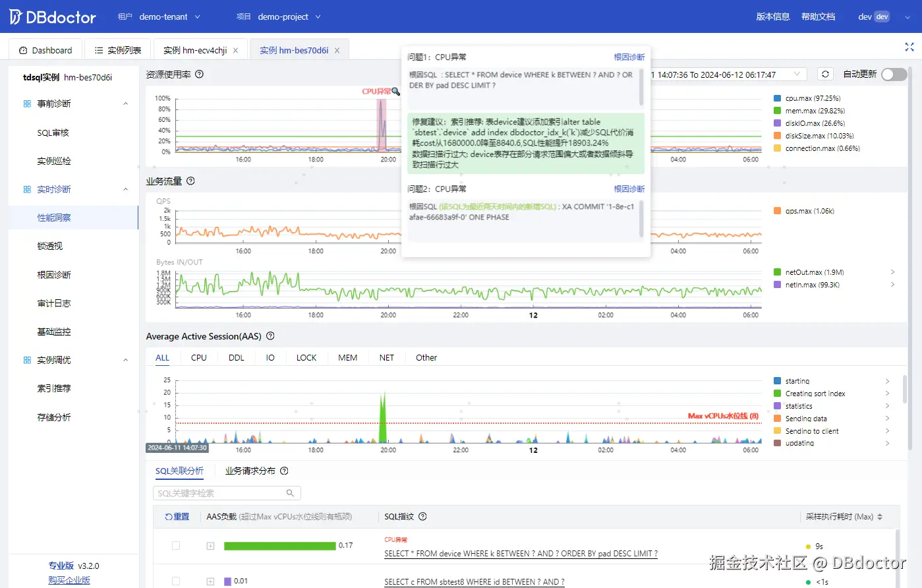Screen dimensions: 922x588
Task: Check the box for the first SQL row
Action: pyautogui.click(x=176, y=546)
